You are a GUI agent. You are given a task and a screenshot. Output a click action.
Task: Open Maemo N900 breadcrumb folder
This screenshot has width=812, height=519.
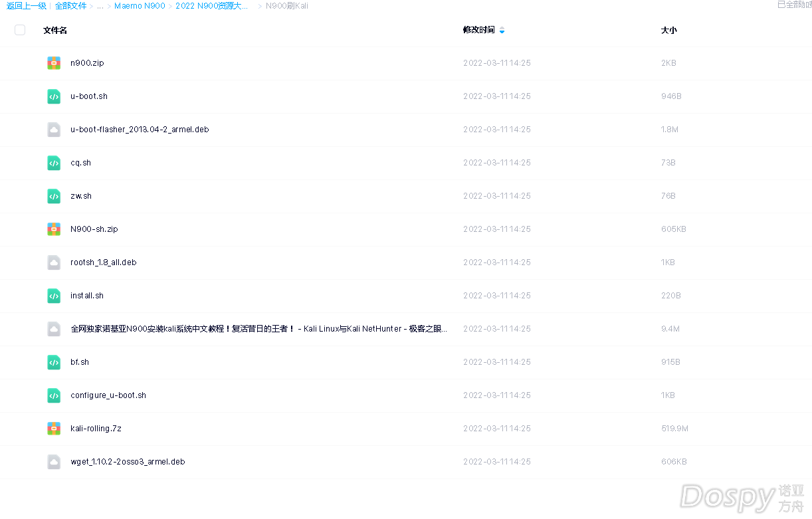coord(140,6)
